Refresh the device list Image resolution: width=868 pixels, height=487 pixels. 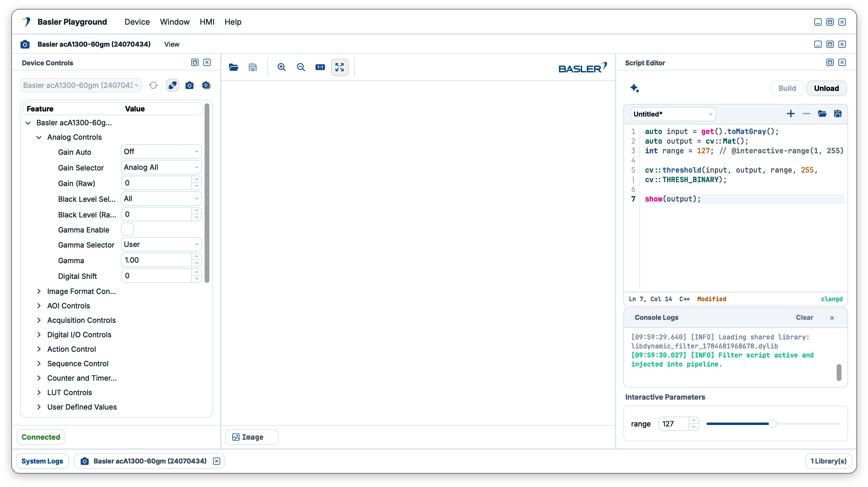tap(153, 85)
